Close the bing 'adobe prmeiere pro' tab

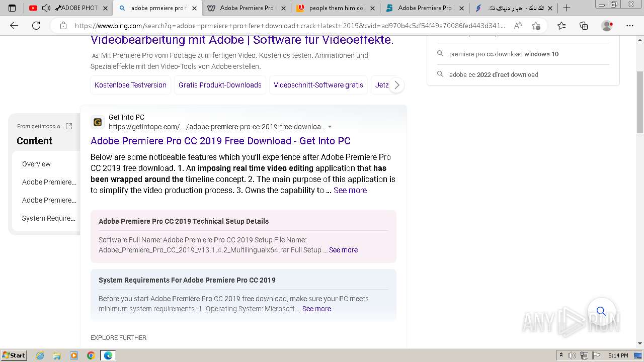coord(194,8)
